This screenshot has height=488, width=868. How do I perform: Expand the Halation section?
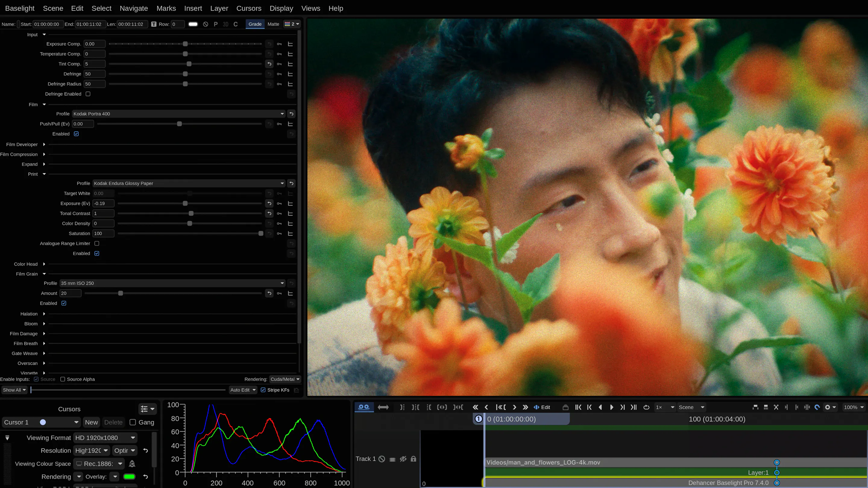coord(44,314)
